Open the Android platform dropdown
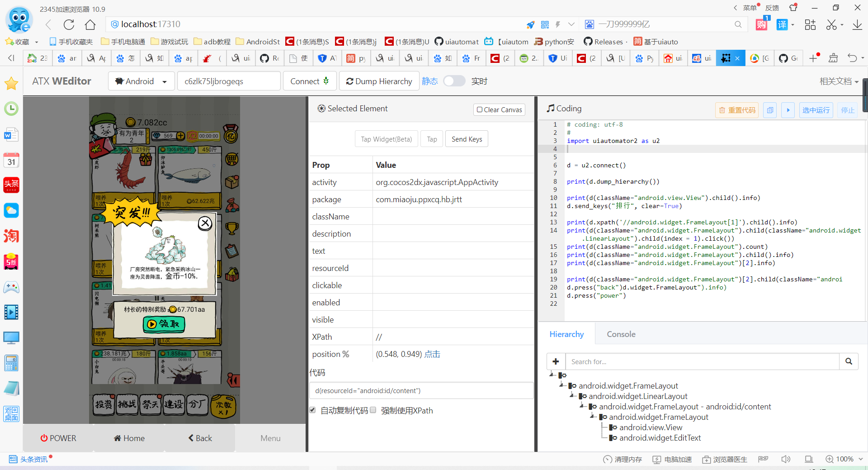 141,81
